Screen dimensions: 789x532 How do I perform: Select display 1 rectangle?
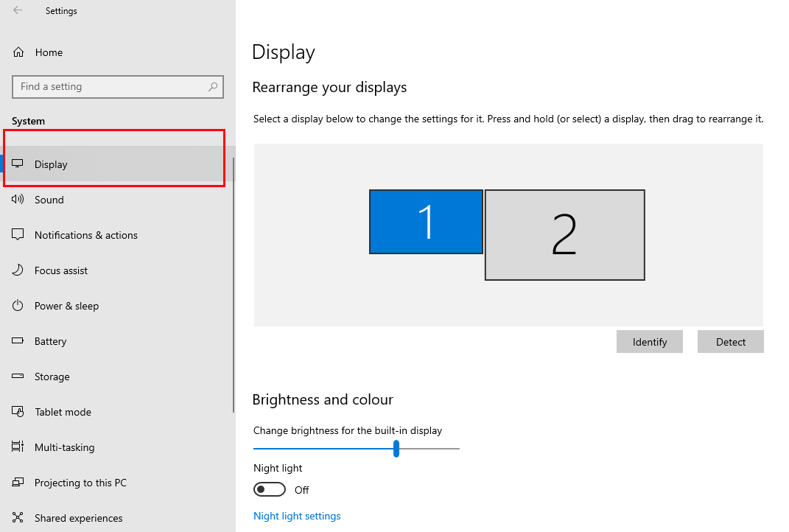click(426, 222)
